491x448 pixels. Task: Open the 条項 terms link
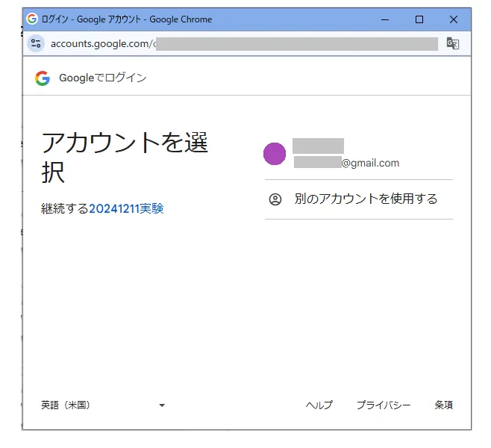443,405
